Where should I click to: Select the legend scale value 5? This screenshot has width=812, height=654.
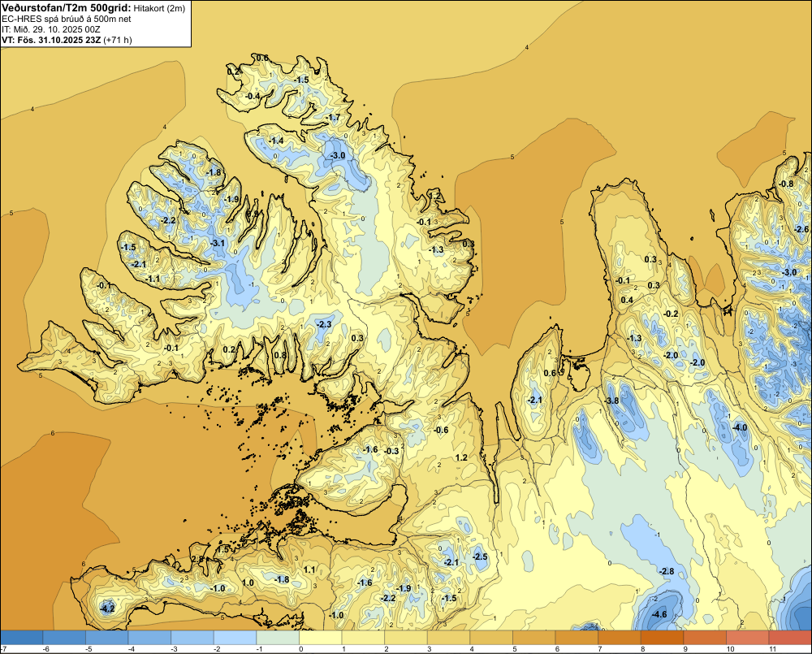514,649
